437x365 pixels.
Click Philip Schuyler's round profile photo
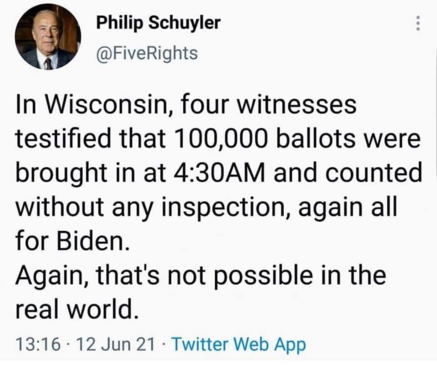(x=48, y=36)
